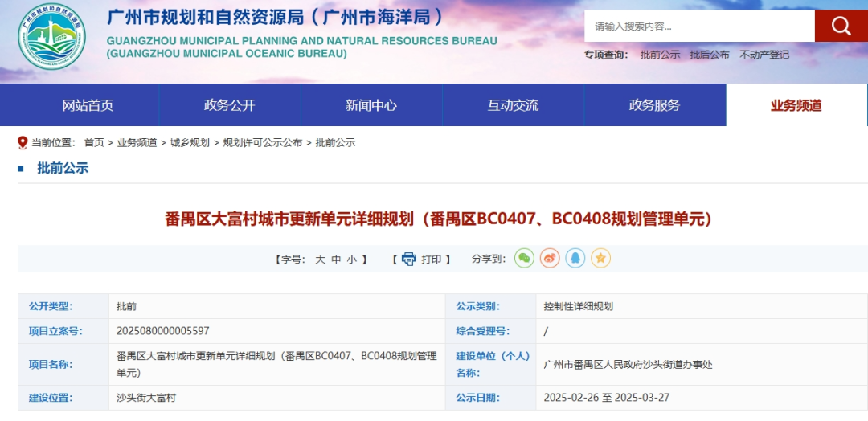Click the red search magnifier button

tap(841, 26)
